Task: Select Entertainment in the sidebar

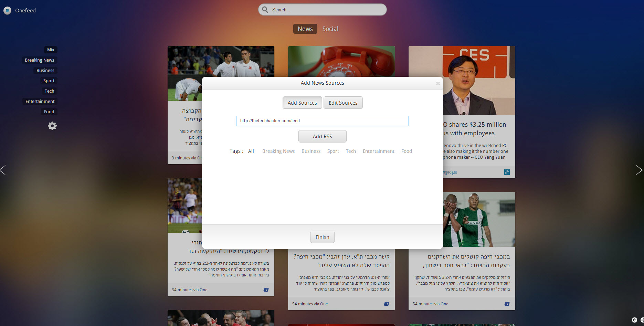Action: coord(40,102)
